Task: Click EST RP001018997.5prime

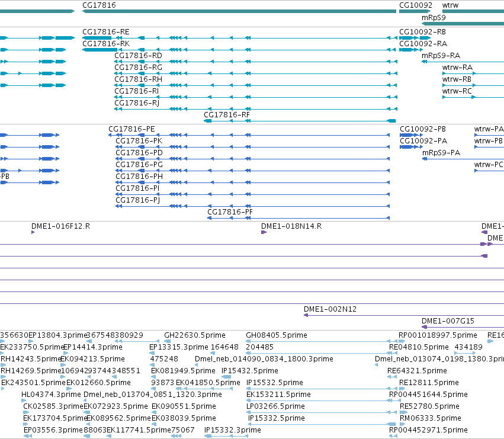Action: click(x=438, y=335)
